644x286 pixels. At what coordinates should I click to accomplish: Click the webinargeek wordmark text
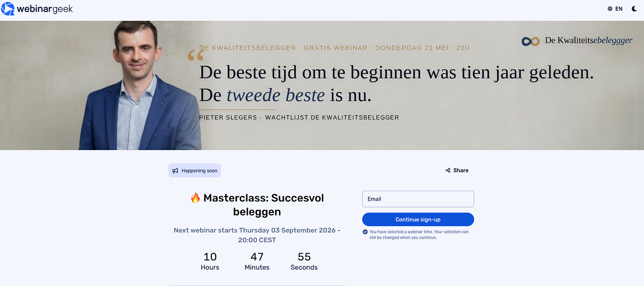click(45, 8)
